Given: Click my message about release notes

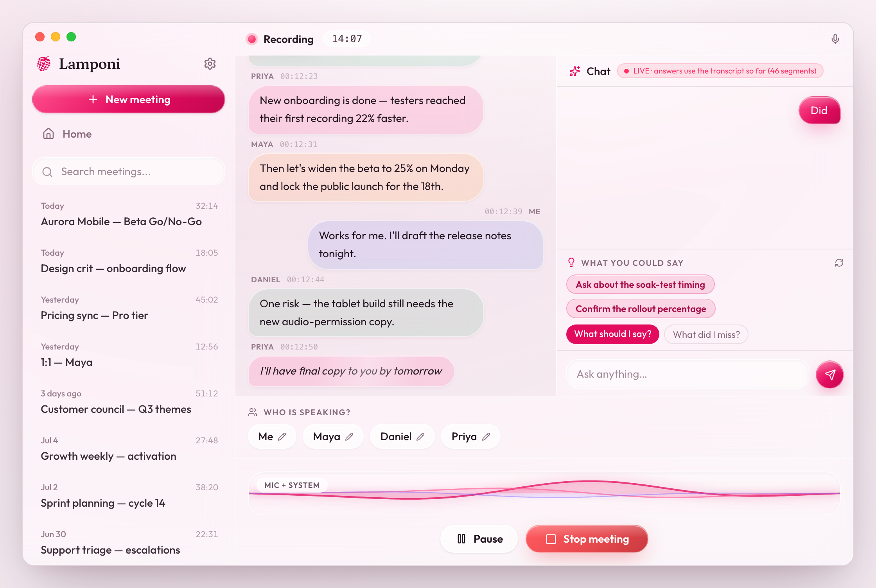Looking at the screenshot, I should (425, 245).
